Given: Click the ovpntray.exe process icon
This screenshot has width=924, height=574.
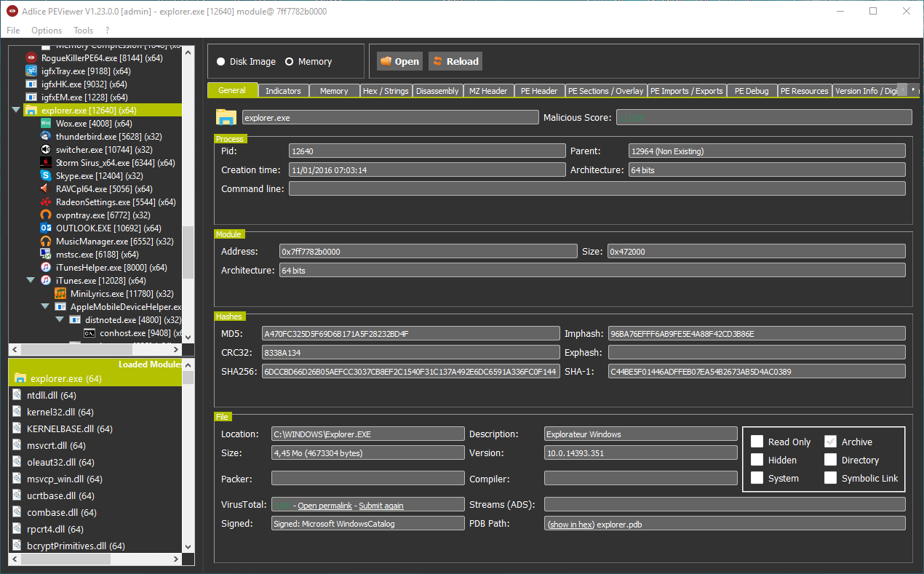Looking at the screenshot, I should (x=46, y=215).
